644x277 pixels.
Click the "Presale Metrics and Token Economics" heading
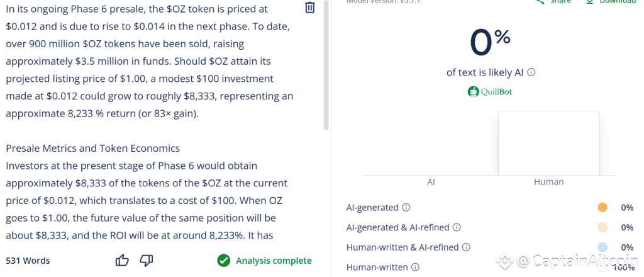click(x=93, y=149)
